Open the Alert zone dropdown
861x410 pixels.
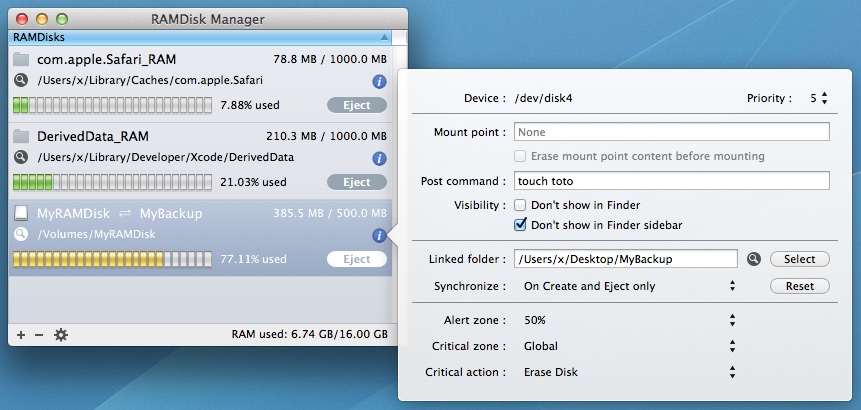(628, 320)
